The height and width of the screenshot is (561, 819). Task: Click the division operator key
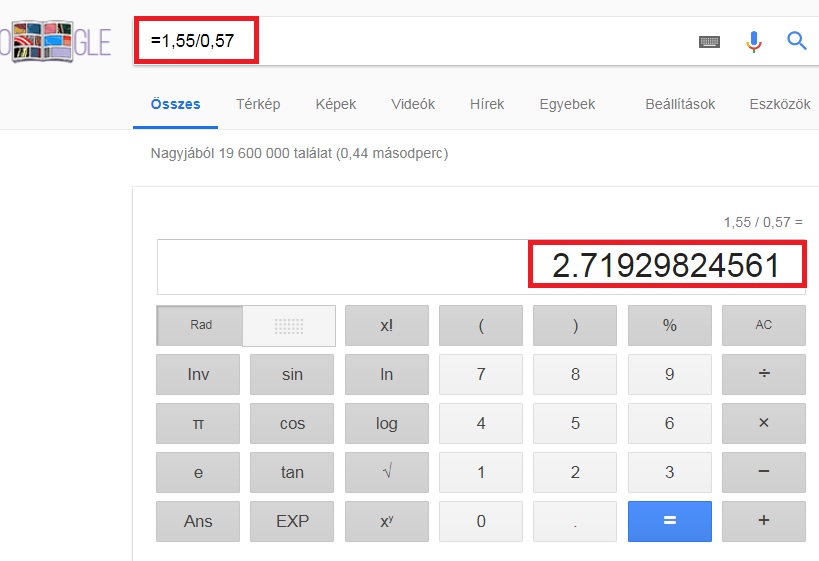(764, 374)
